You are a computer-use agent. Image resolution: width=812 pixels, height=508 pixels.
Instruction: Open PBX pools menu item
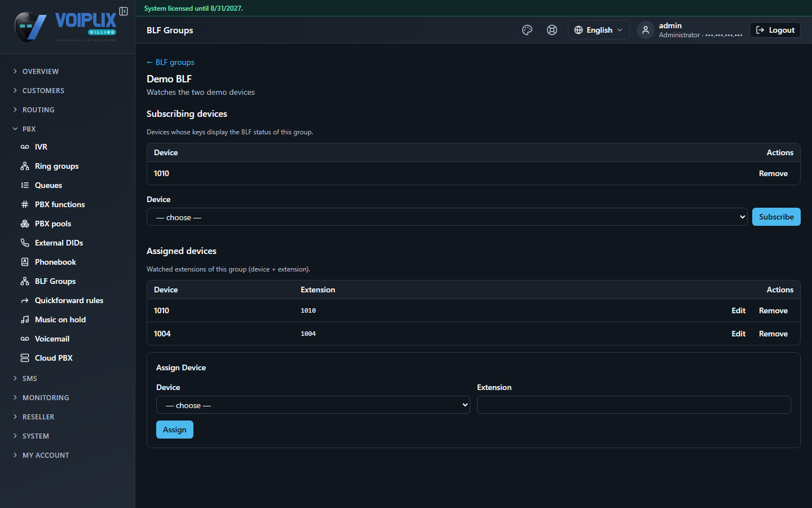[53, 224]
